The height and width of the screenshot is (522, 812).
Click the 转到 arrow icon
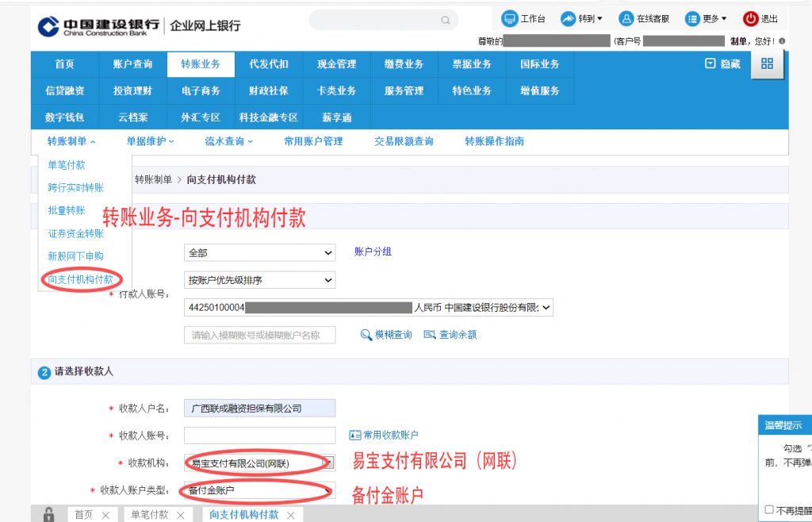(568, 19)
